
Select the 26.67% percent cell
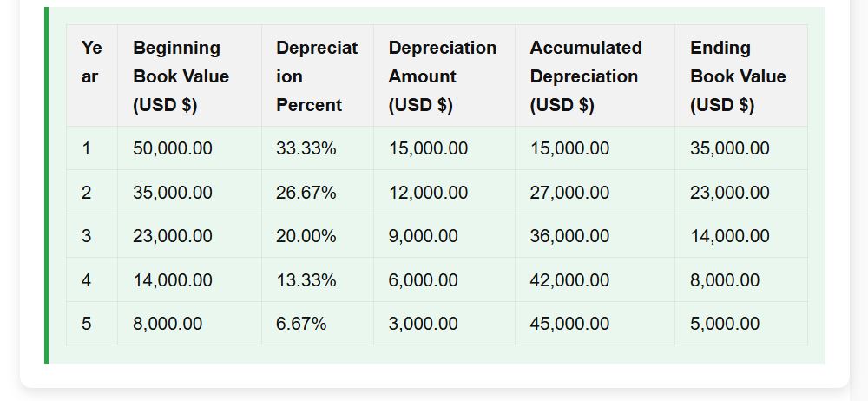click(x=317, y=192)
